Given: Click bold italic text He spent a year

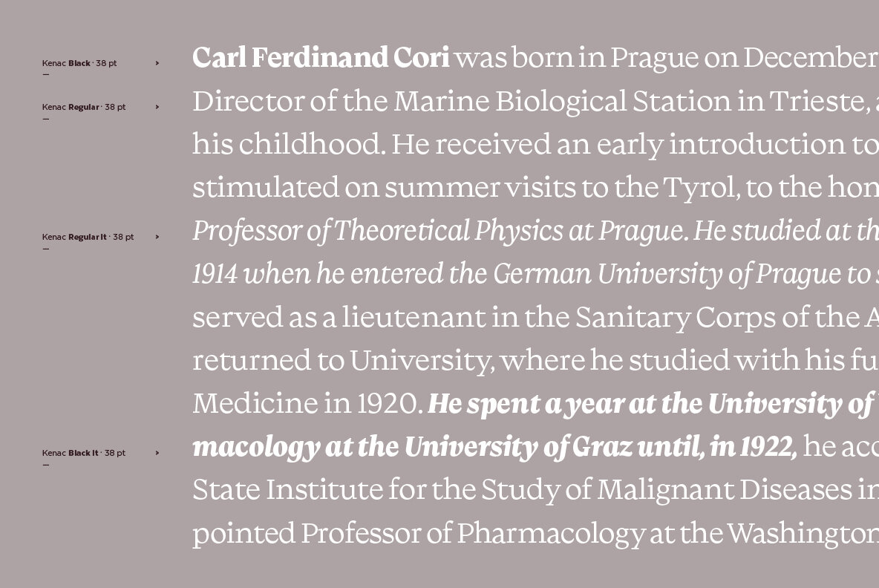Looking at the screenshot, I should 526,404.
